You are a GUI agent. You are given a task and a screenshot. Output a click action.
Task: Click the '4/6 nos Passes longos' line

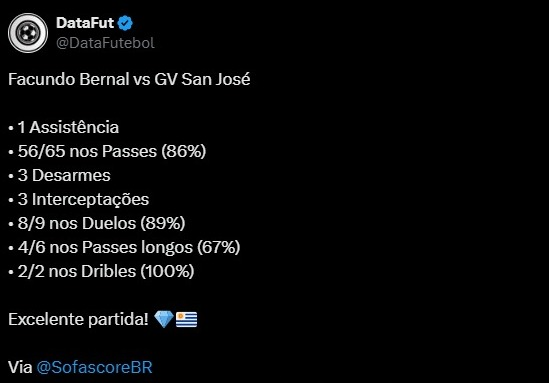coord(124,247)
